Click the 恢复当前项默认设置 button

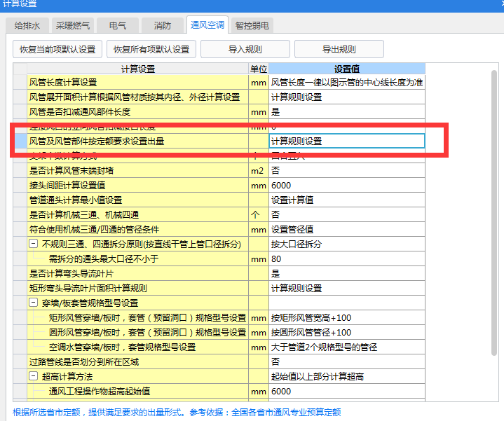click(57, 50)
